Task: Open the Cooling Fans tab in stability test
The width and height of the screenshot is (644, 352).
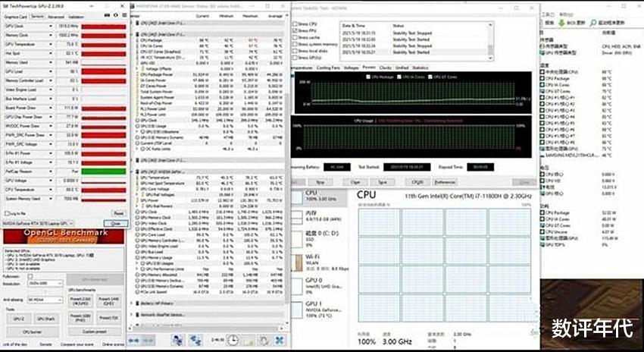Action: [328, 68]
